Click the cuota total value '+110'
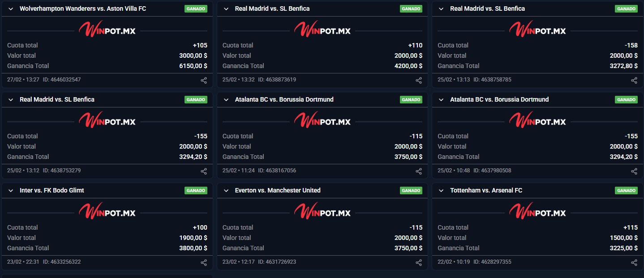Viewport: 644px width, 278px height. pos(415,45)
